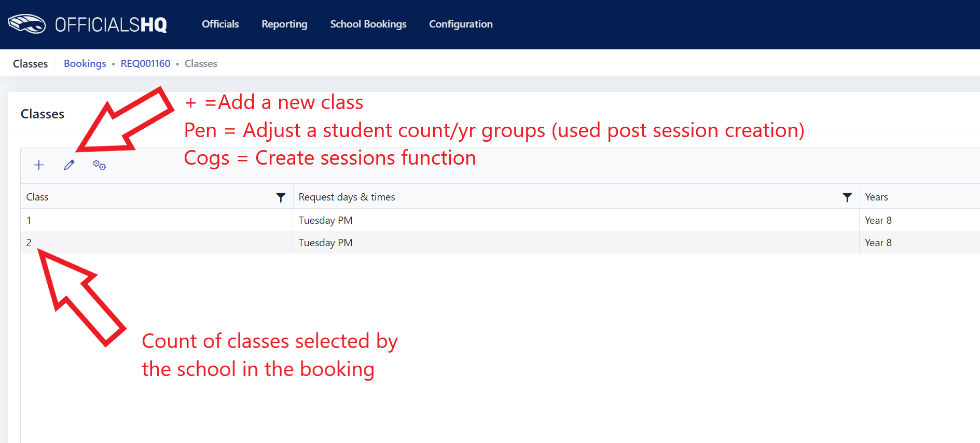This screenshot has width=980, height=443.
Task: Click the Classes panel heading
Action: coord(43,114)
